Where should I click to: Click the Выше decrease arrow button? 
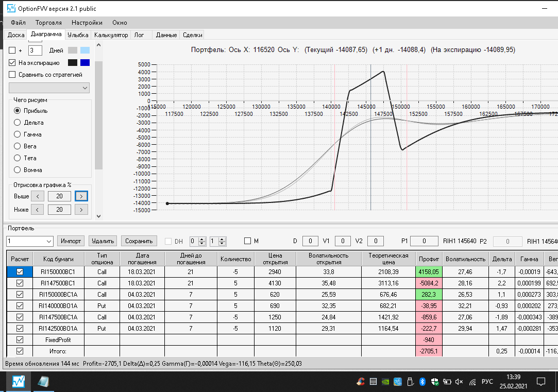coord(38,196)
